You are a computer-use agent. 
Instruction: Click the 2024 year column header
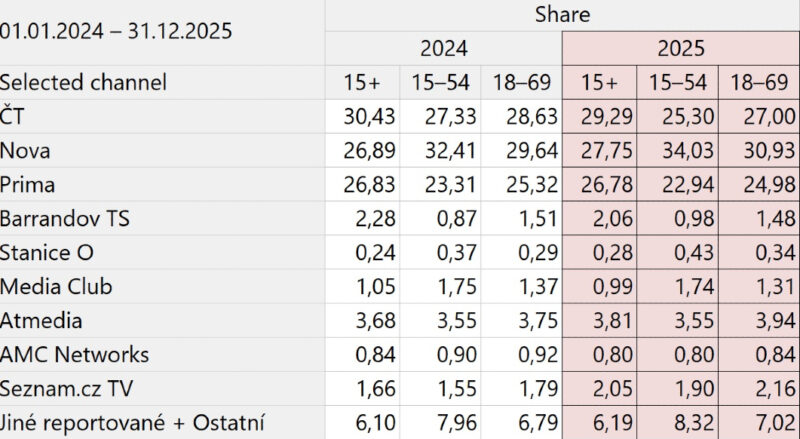pyautogui.click(x=443, y=48)
